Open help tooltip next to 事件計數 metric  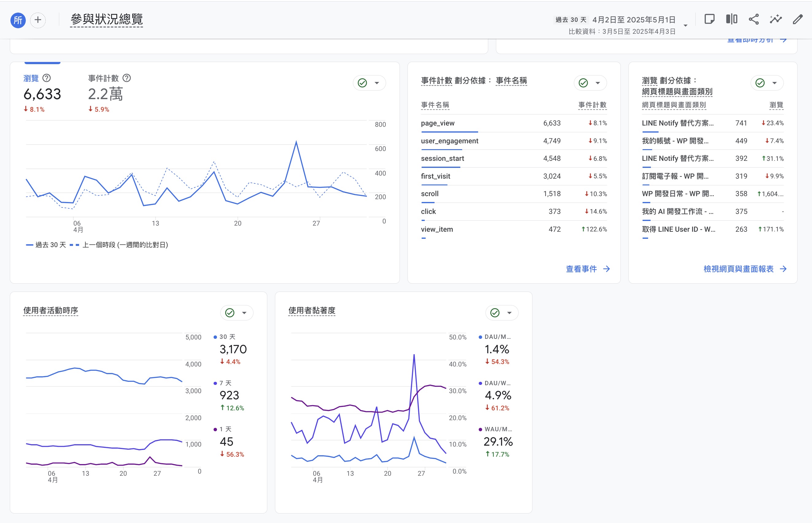[x=127, y=78]
